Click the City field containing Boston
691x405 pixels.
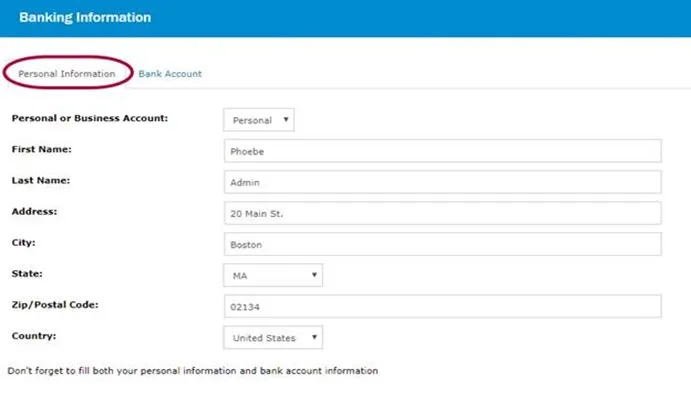(442, 244)
